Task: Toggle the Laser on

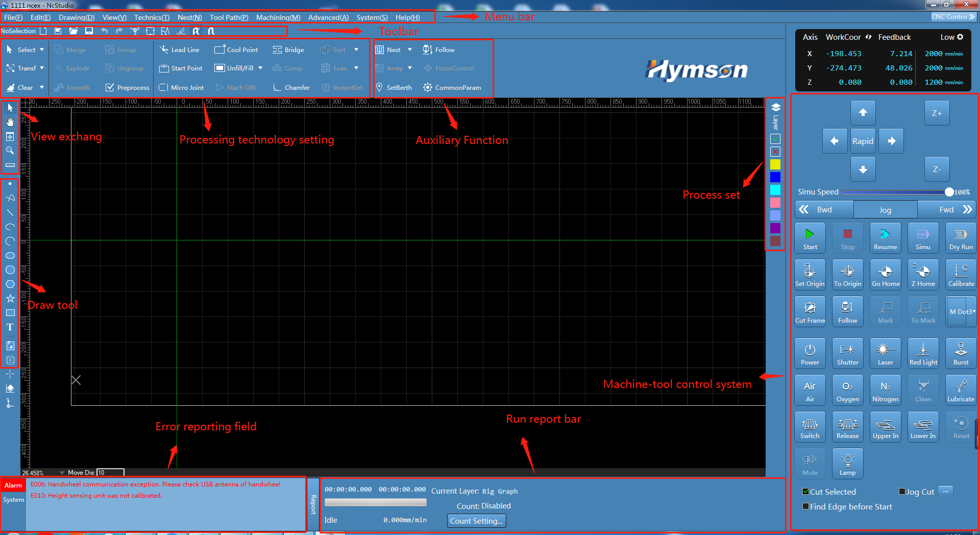Action: 885,354
